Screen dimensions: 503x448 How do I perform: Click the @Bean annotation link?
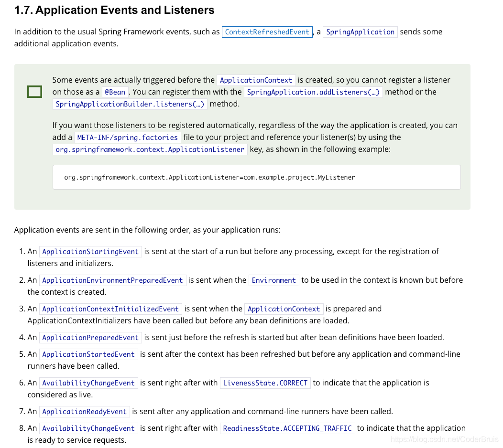(115, 92)
